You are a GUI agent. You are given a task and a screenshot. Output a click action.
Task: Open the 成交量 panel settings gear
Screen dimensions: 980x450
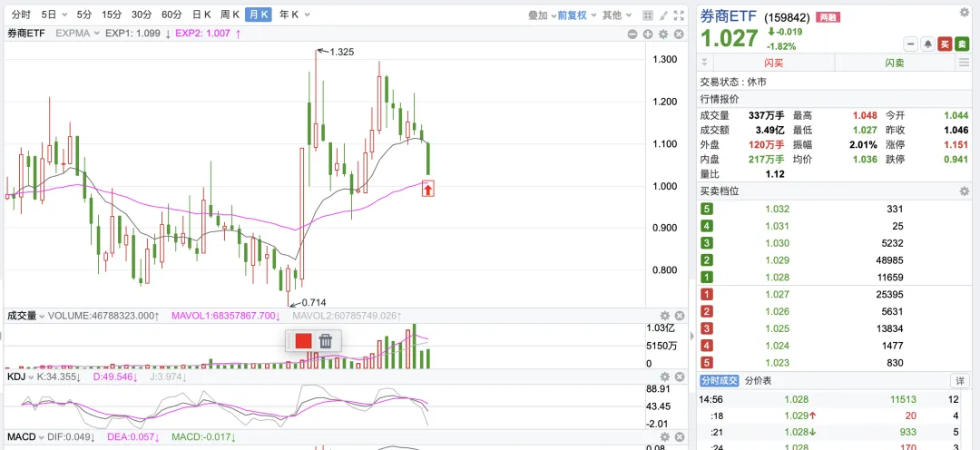pos(665,317)
